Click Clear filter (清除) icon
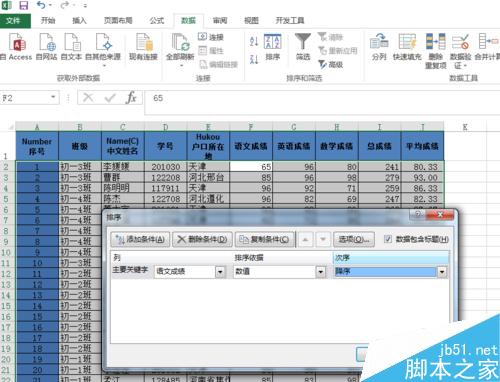Image resolution: width=500 pixels, height=382 pixels. [x=330, y=37]
